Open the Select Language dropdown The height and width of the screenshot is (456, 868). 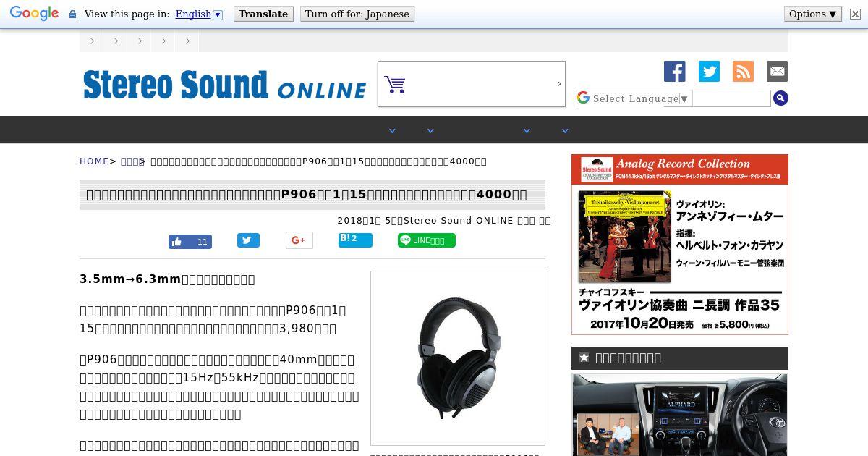[x=634, y=98]
